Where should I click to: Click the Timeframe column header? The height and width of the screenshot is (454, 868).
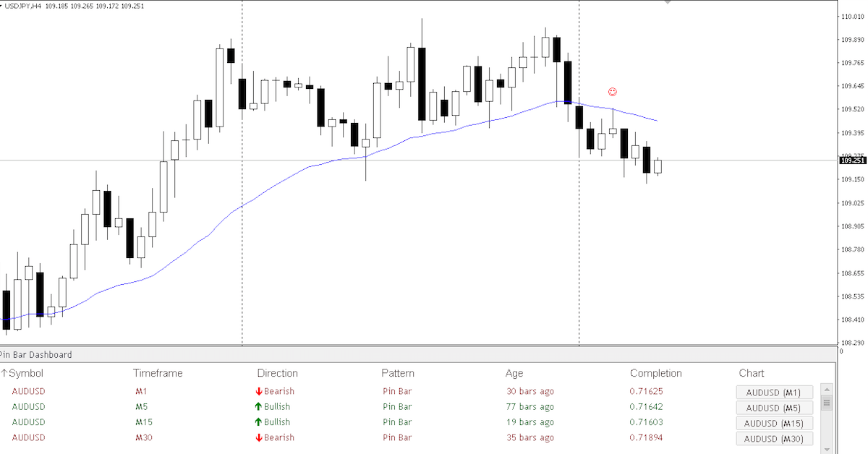(158, 373)
